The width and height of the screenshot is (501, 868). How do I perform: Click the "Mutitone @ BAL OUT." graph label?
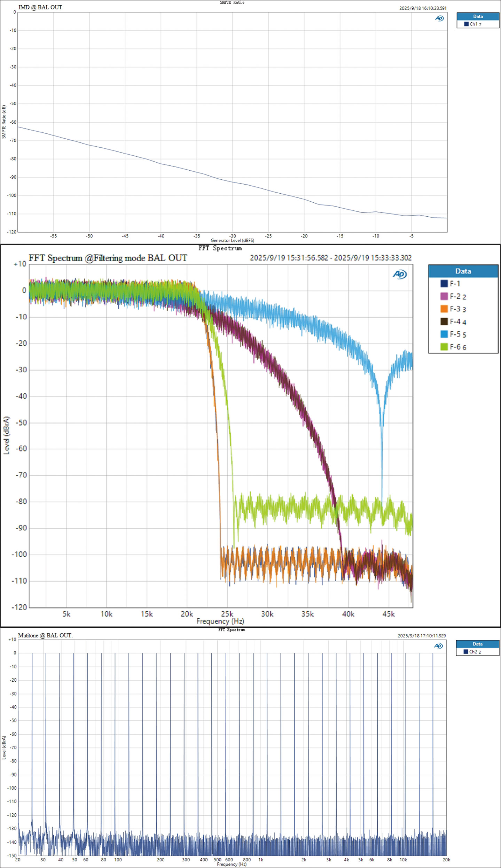coord(45,635)
